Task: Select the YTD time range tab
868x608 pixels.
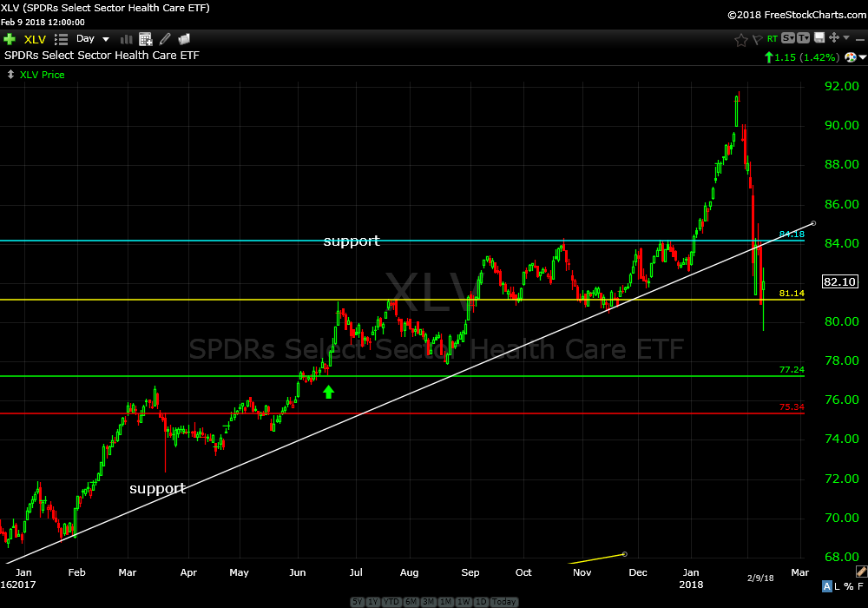Action: [x=390, y=602]
